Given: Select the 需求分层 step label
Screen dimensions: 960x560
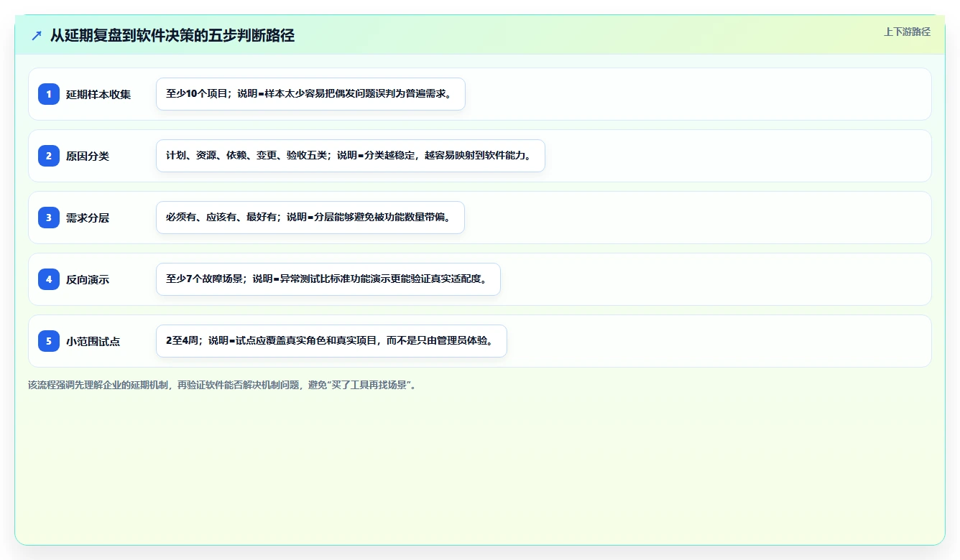Looking at the screenshot, I should pos(88,218).
